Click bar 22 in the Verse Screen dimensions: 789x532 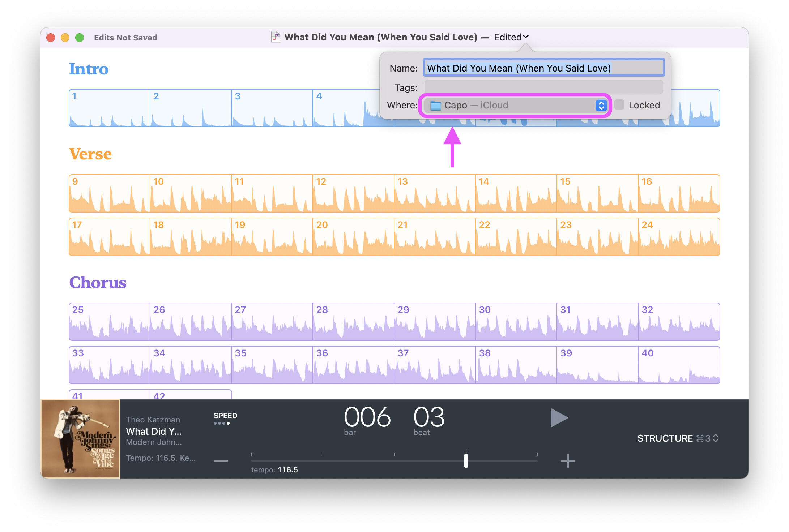coord(516,237)
